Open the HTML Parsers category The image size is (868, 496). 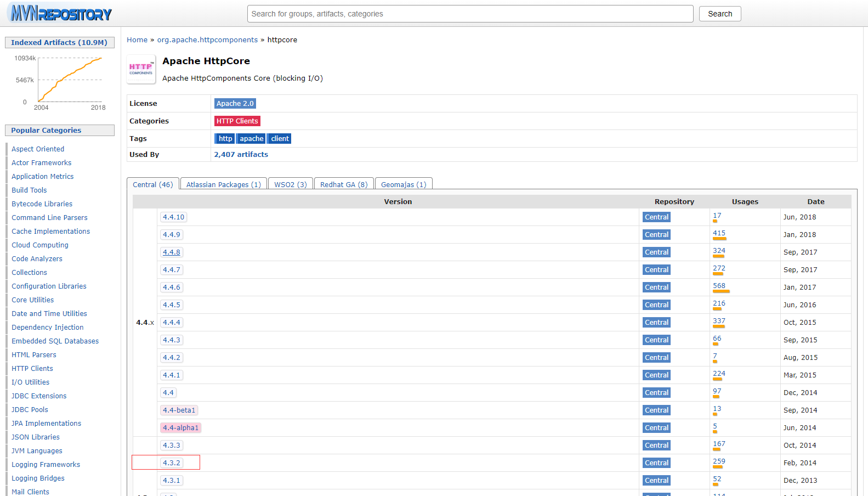click(34, 355)
